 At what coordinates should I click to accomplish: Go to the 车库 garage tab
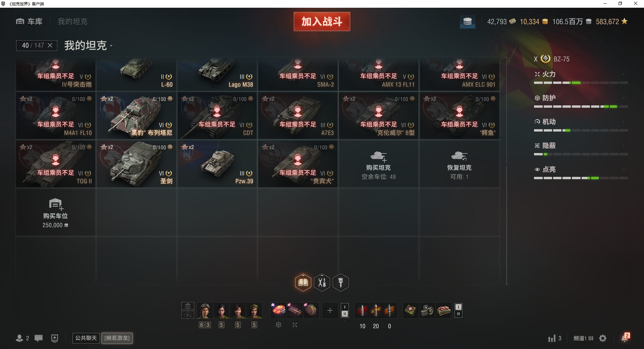coord(29,21)
